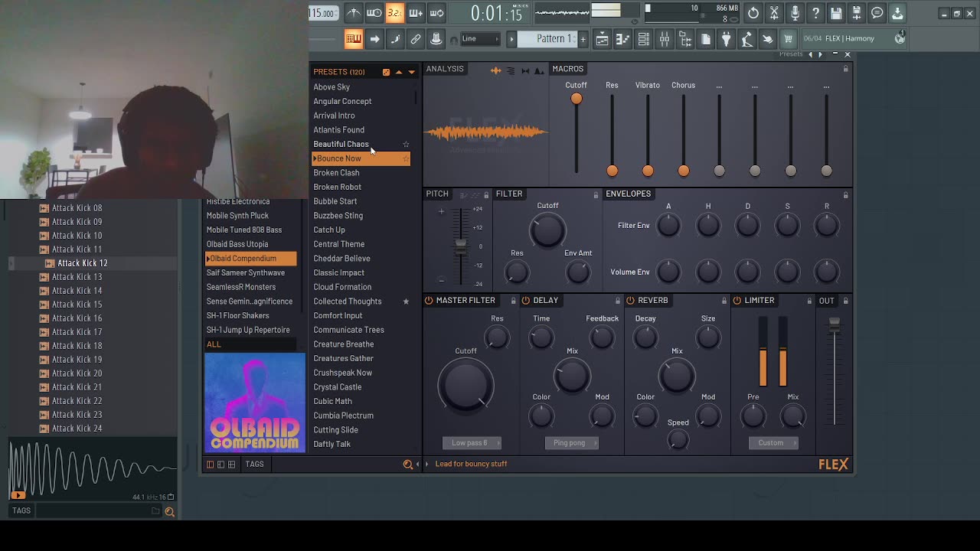Toggle the metronome in the top toolbar
The height and width of the screenshot is (551, 980).
click(x=353, y=13)
